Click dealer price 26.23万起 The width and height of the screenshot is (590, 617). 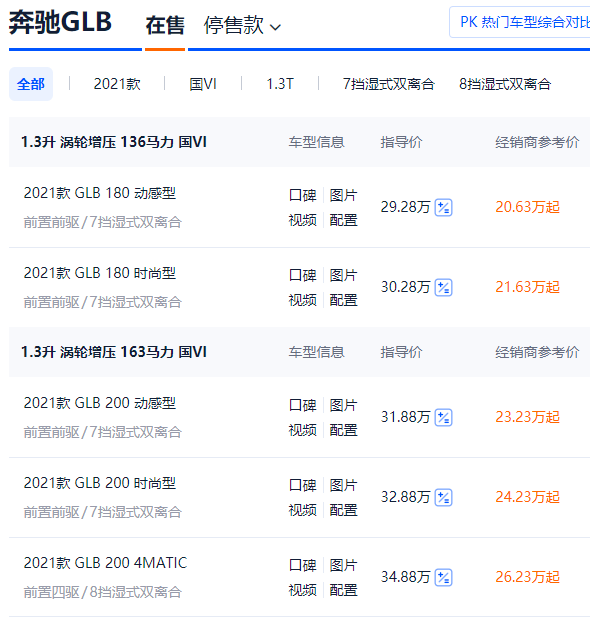click(x=527, y=577)
